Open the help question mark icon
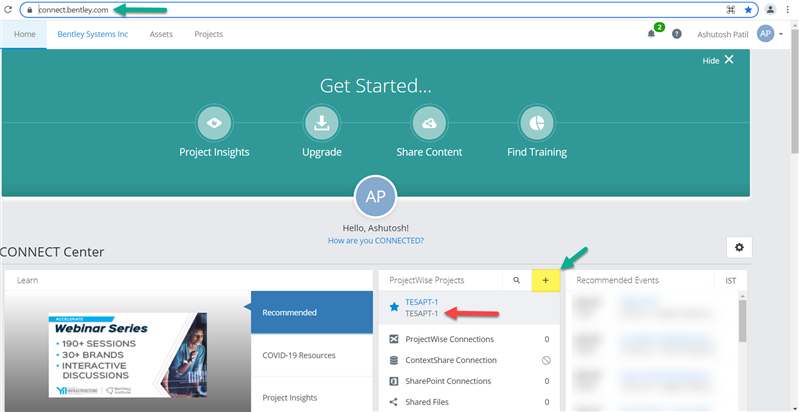Viewport: 799px width, 412px height. pyautogui.click(x=677, y=34)
